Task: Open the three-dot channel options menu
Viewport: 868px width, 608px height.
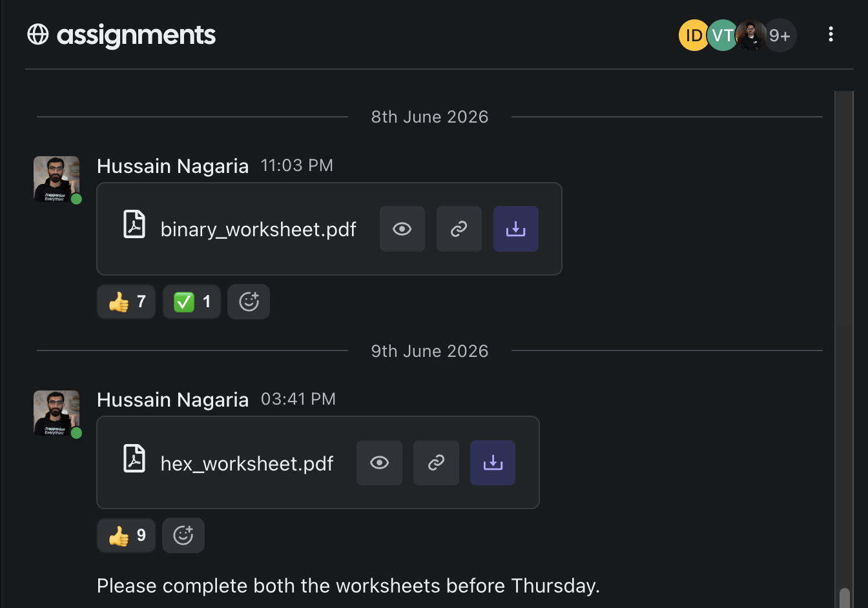Action: [831, 34]
